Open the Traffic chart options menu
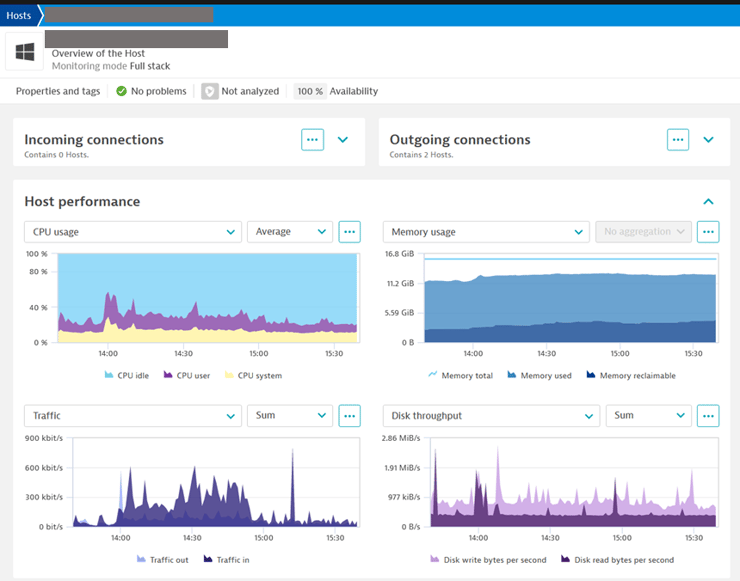 (349, 416)
